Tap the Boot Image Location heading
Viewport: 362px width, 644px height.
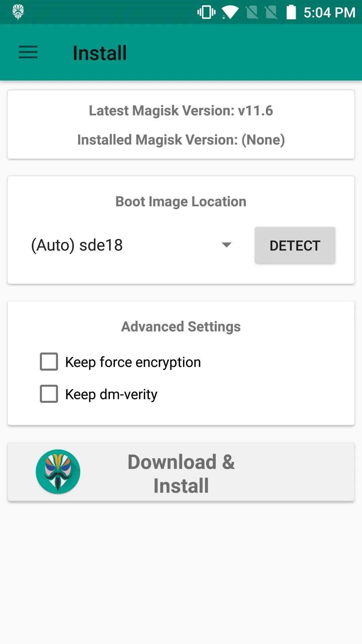point(181,202)
